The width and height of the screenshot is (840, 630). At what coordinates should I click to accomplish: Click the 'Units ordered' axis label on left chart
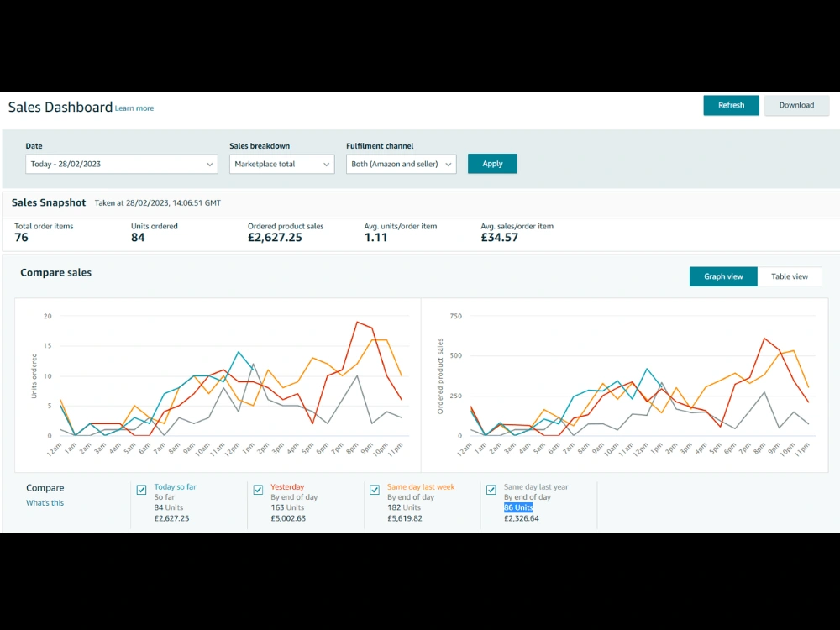(34, 375)
